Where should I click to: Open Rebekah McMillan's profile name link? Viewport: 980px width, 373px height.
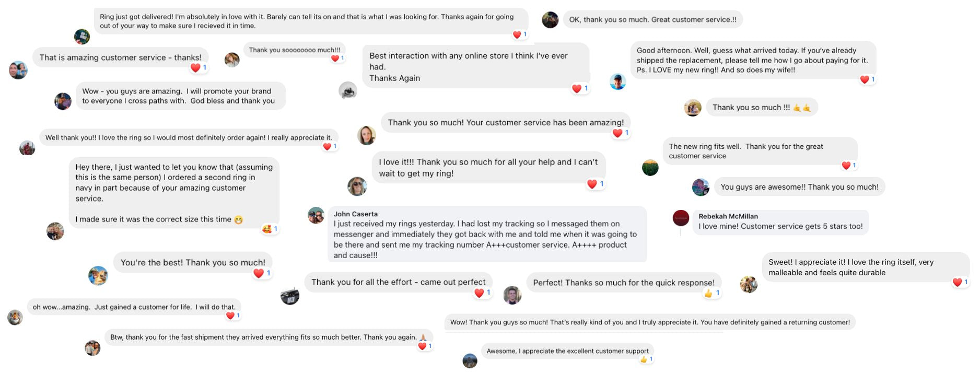click(x=728, y=216)
